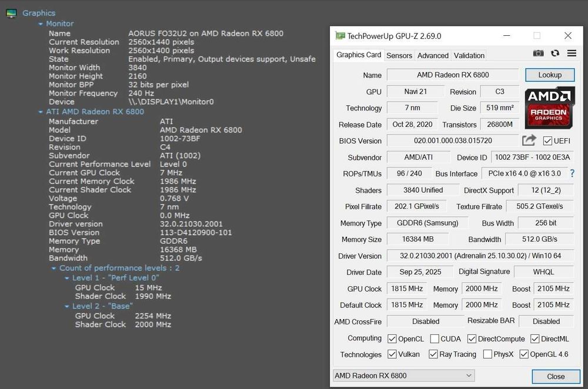Click the Name field showing AMD Radeon RX 6800
Viewport: 588px width, 389px height.
[x=453, y=75]
